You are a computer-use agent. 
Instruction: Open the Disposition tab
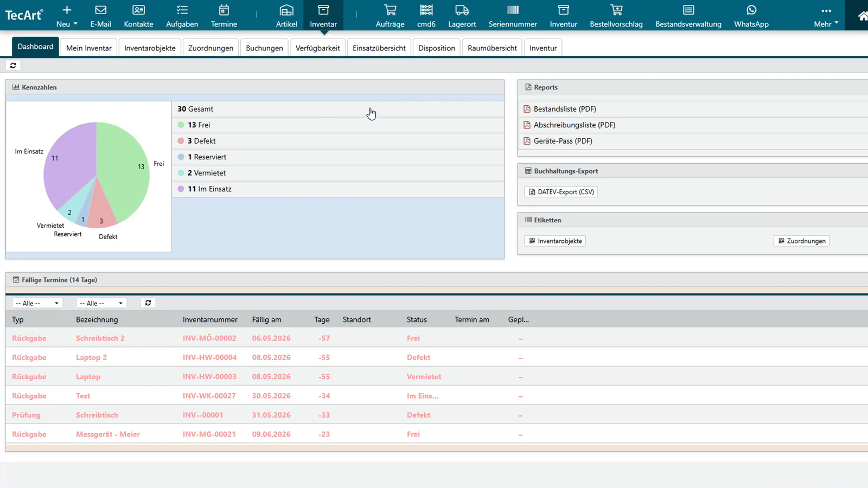[x=437, y=48]
